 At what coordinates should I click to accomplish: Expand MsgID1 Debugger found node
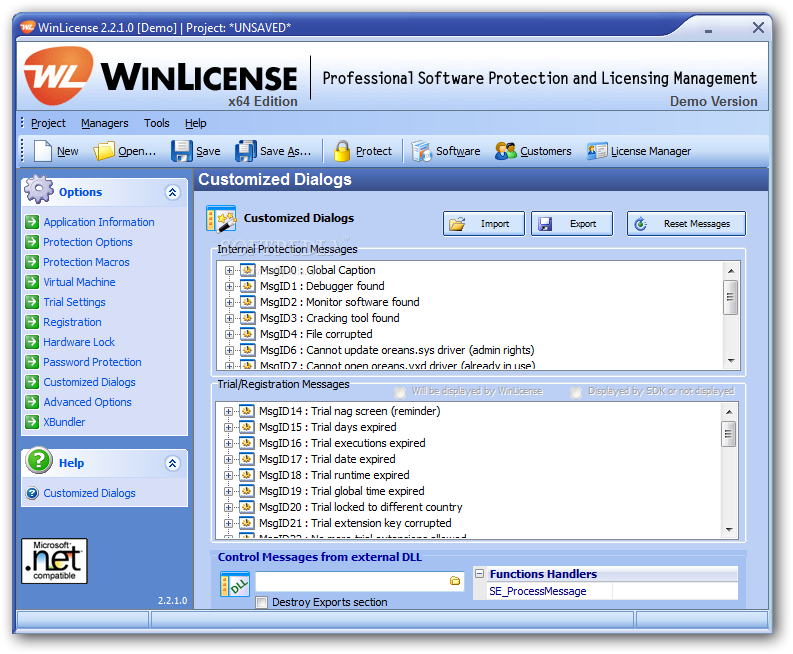pyautogui.click(x=230, y=286)
